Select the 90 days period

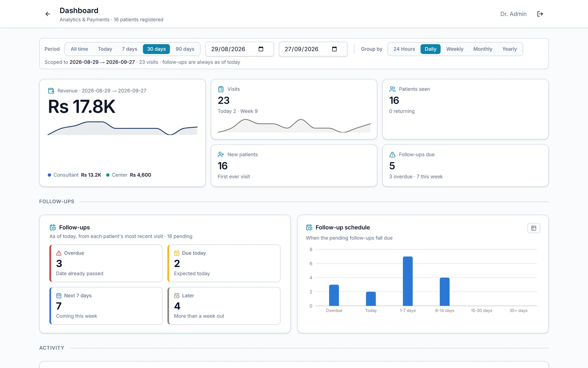coord(185,49)
